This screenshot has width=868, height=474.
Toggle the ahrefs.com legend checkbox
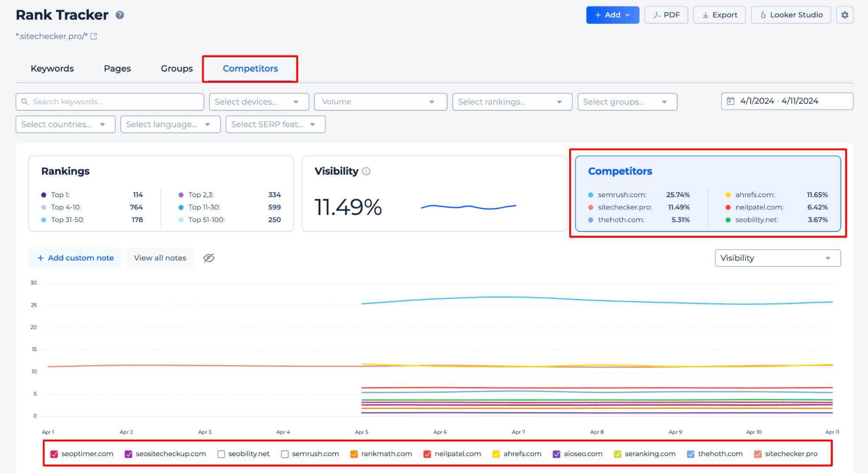click(x=496, y=454)
